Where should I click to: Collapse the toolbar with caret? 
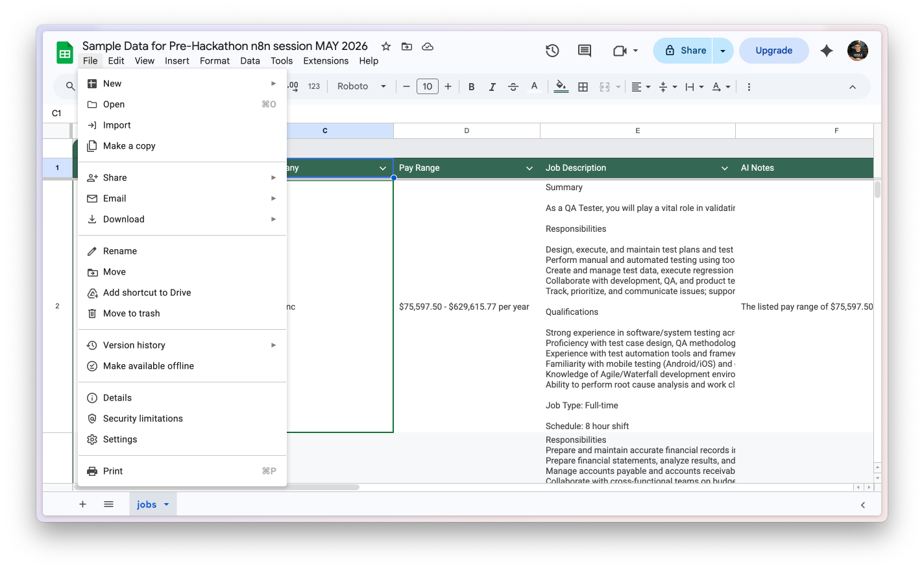coord(853,87)
